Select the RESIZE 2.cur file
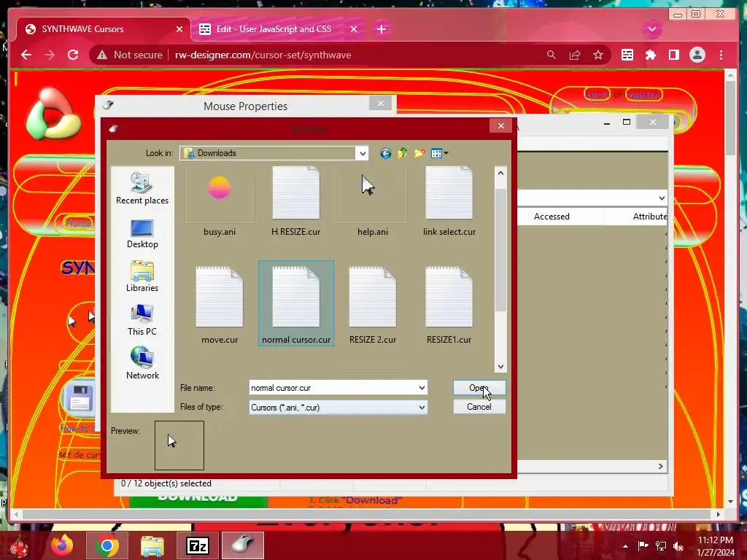This screenshot has height=560, width=747. click(x=373, y=305)
